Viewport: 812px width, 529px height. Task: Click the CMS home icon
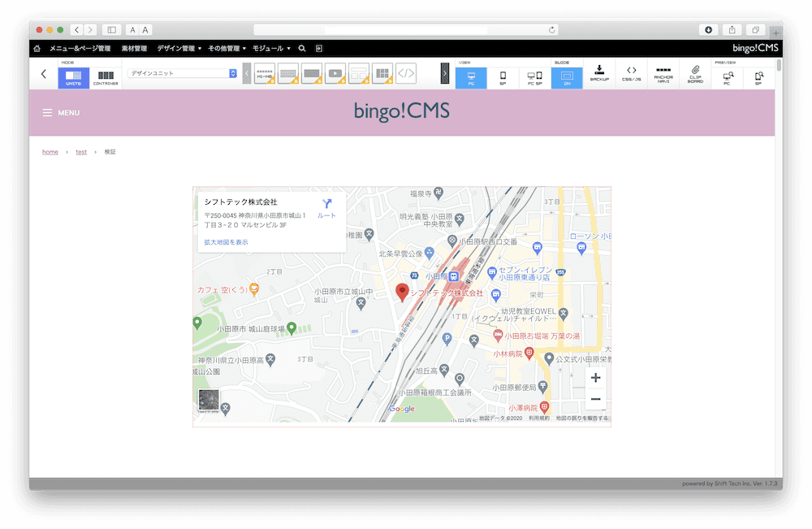point(37,48)
